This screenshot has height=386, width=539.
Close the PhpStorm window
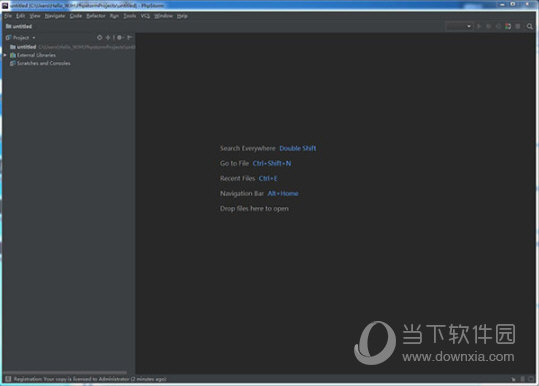pos(527,4)
